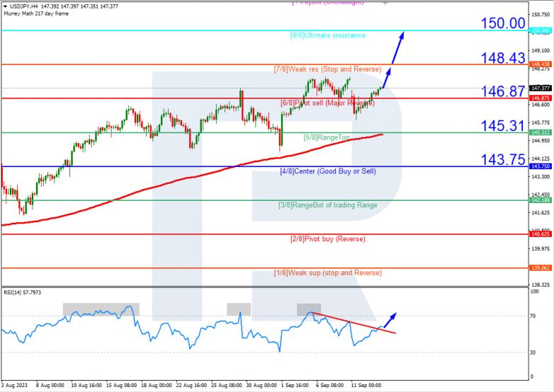
Task: Click the [6/8]Pivot sell (Major Reverse) label
Action: coord(327,103)
